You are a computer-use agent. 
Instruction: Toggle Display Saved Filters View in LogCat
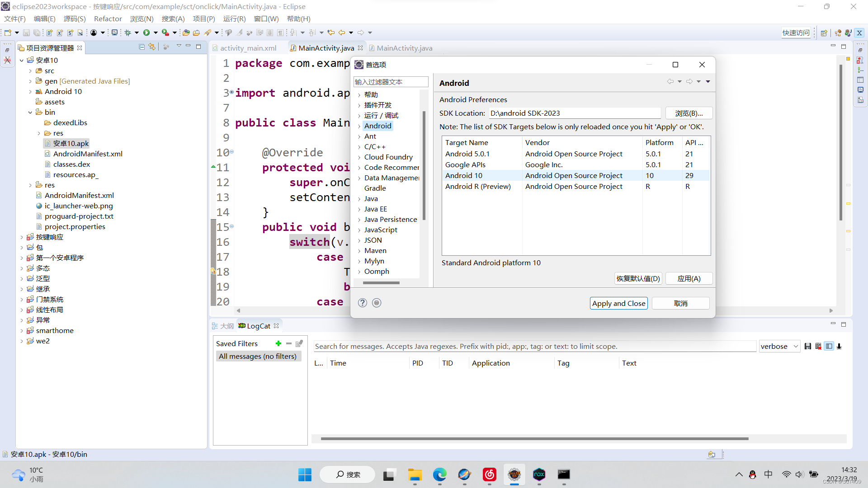pos(829,347)
